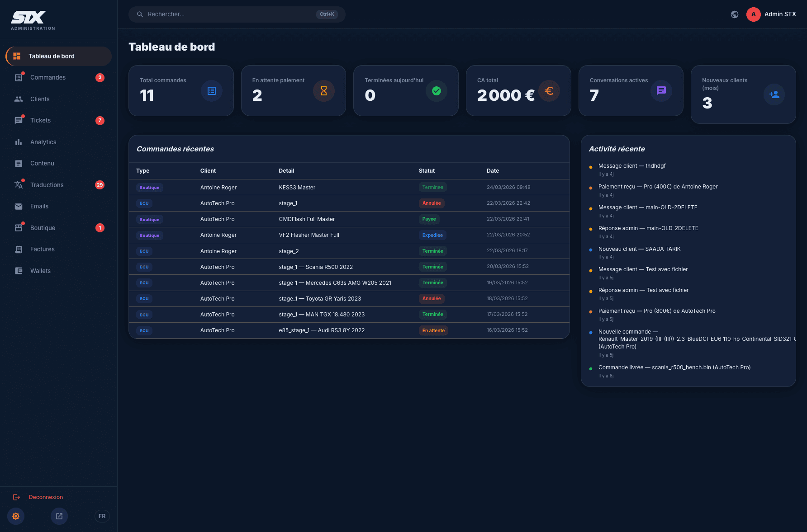Viewport: 807px width, 532px height.
Task: Click the red 29 badge on Traductions
Action: 100,185
